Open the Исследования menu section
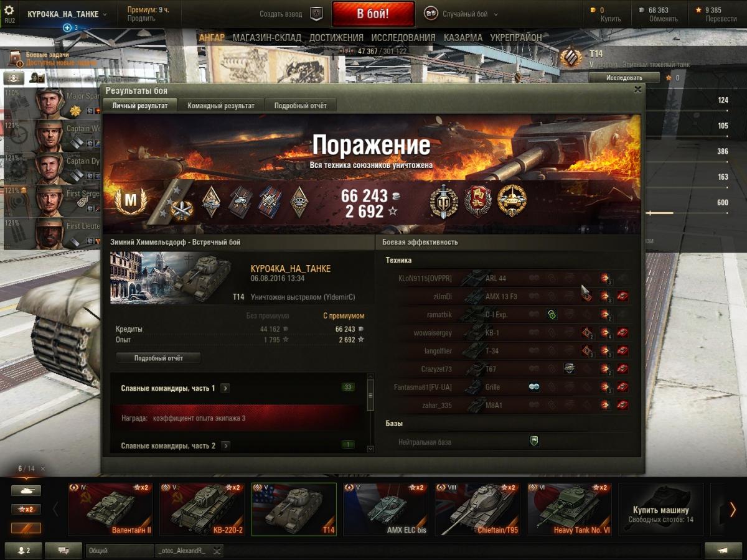 tap(403, 37)
